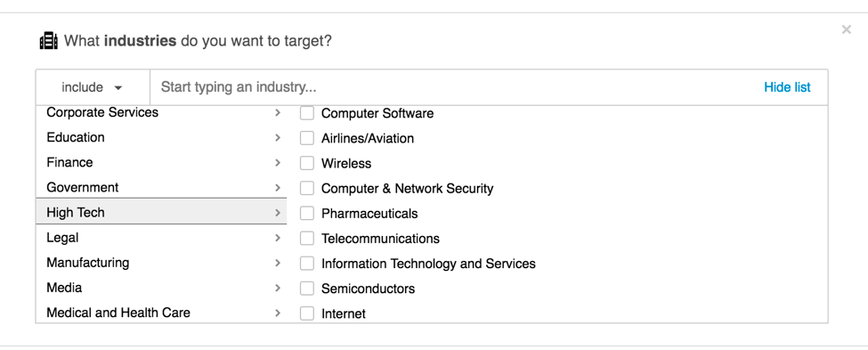
Task: Expand the Legal category chevron
Action: point(278,238)
